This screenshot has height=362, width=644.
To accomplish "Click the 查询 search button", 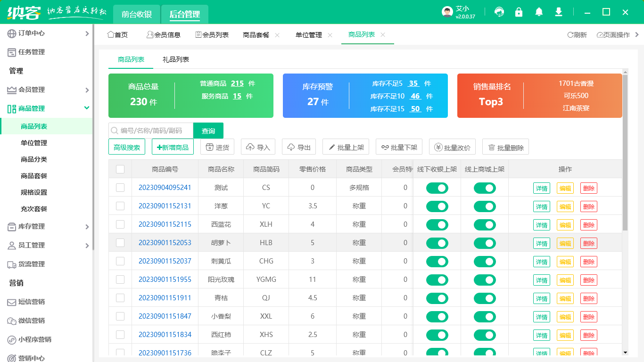I will tap(208, 131).
